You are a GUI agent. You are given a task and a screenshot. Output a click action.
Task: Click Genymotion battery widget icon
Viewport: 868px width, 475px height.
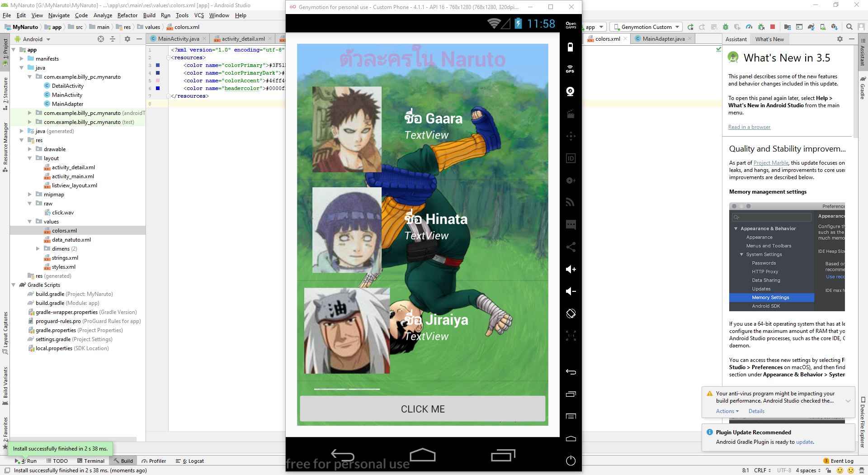[x=571, y=47]
